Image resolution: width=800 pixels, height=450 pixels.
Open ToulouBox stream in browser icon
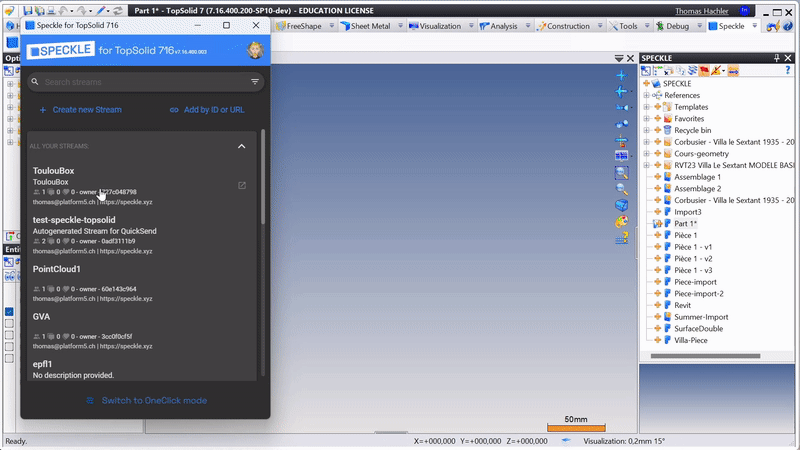tap(242, 185)
